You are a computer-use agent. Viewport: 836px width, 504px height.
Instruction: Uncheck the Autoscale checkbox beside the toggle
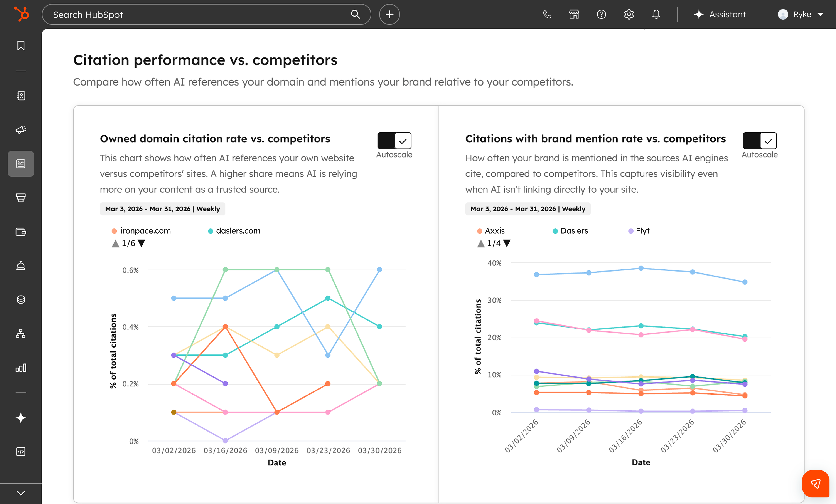point(403,141)
